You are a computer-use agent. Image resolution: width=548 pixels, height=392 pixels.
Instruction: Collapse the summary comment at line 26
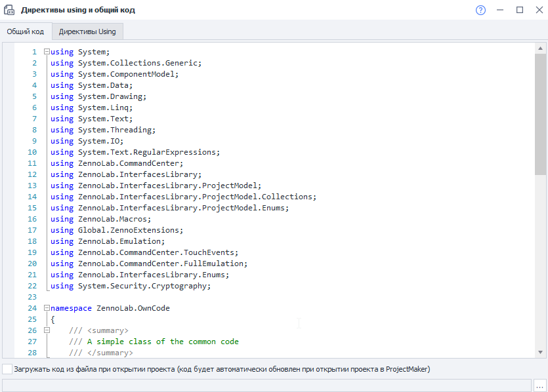(x=46, y=330)
